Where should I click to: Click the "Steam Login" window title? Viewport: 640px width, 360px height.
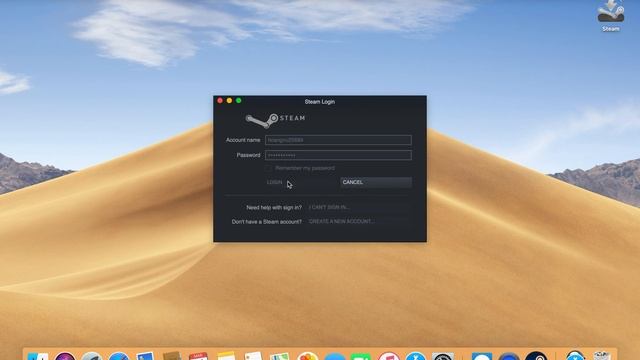tap(320, 102)
